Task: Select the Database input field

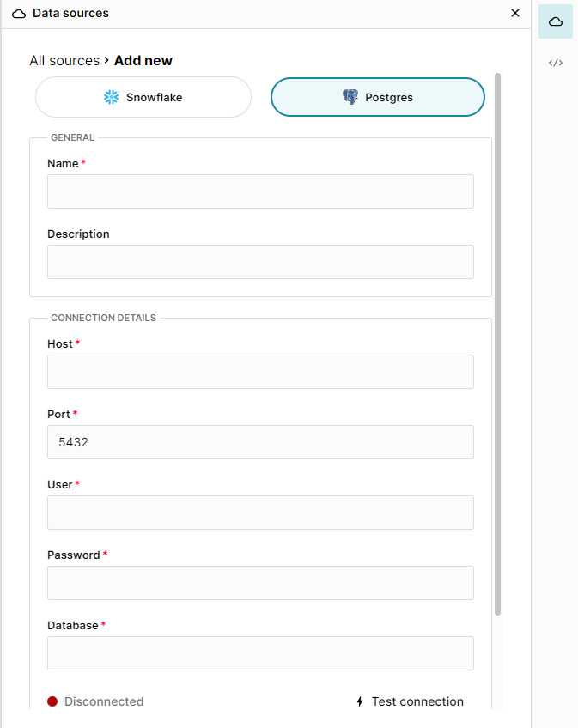Action: click(x=260, y=653)
